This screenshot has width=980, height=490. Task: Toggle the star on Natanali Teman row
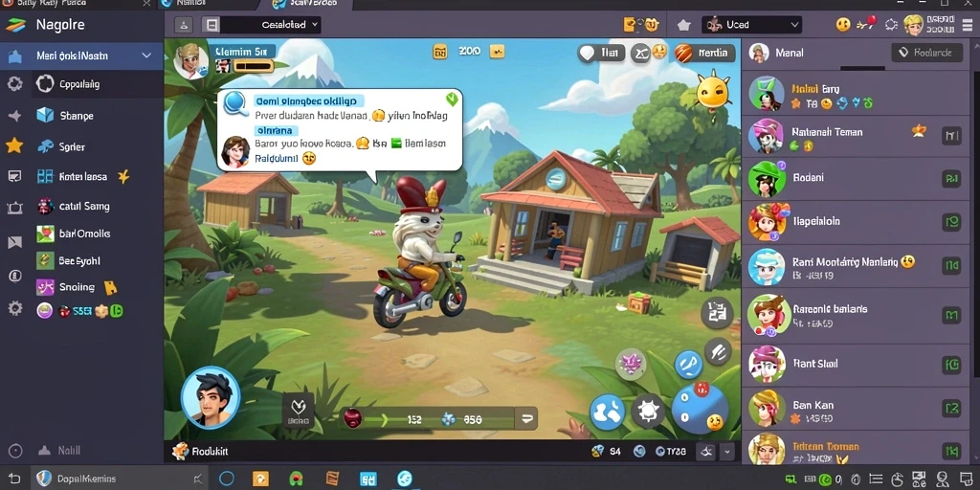[919, 130]
